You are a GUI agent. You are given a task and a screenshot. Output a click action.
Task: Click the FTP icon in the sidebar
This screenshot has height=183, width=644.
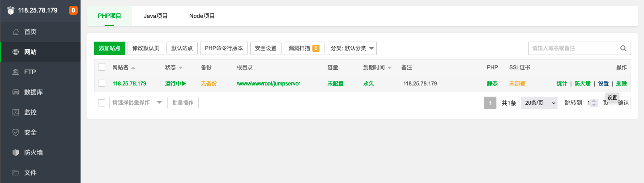coord(16,72)
